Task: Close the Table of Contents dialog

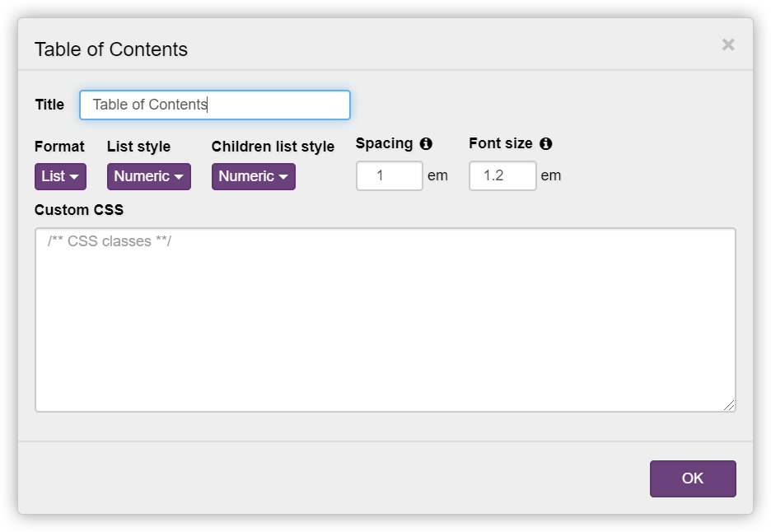Action: click(x=728, y=45)
